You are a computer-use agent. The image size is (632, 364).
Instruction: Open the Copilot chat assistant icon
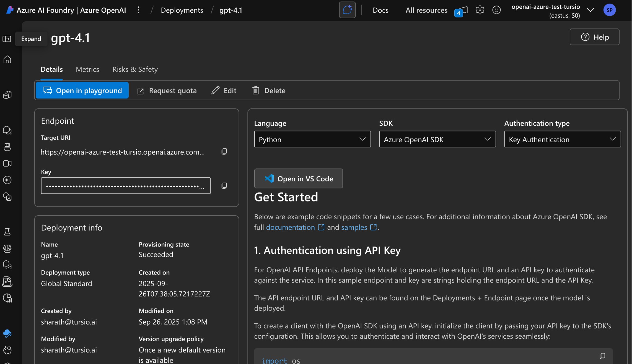click(347, 10)
